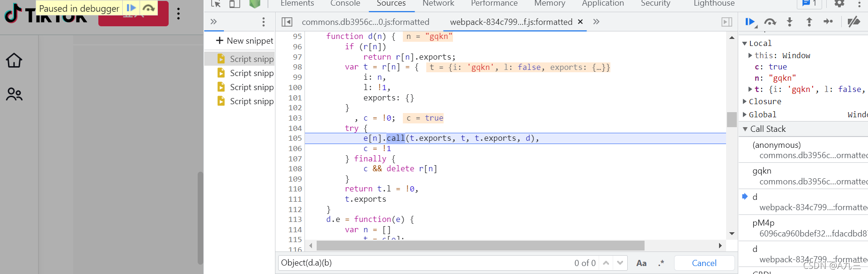Click line number 105 in gutter

(295, 138)
